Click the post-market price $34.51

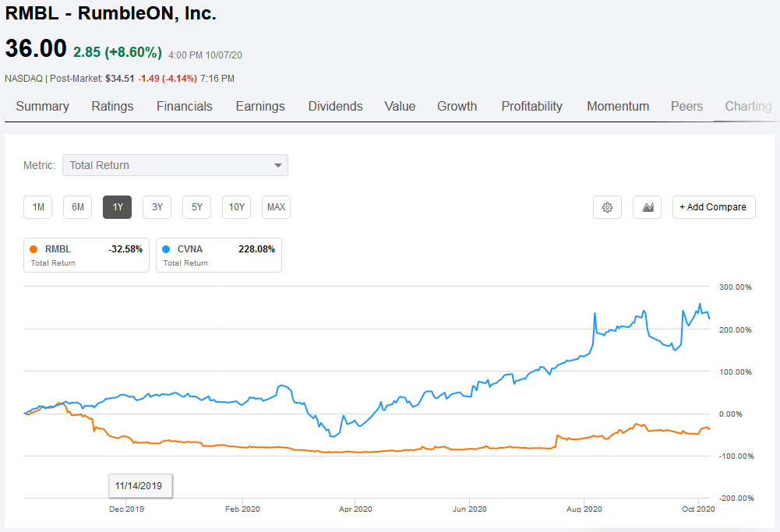coord(119,79)
